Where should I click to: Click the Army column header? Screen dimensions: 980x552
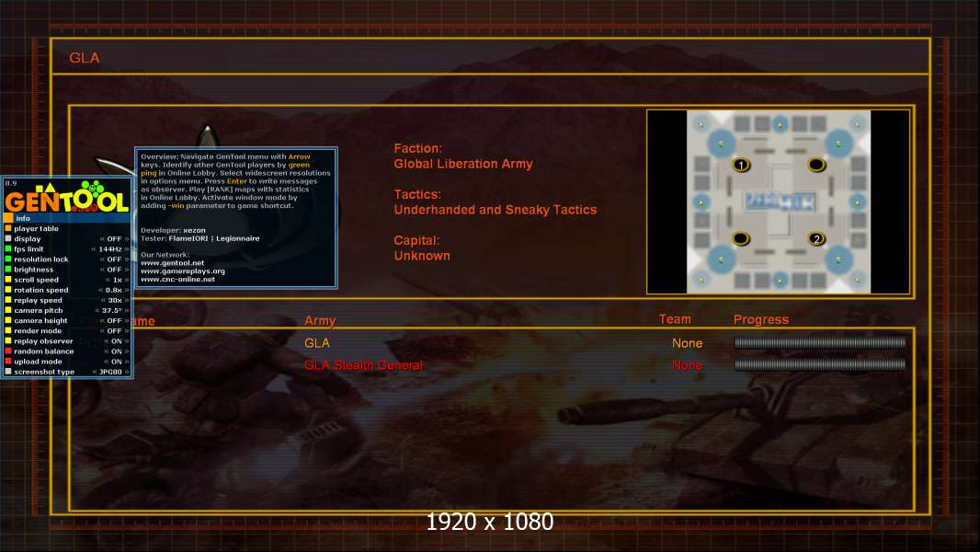click(x=320, y=320)
